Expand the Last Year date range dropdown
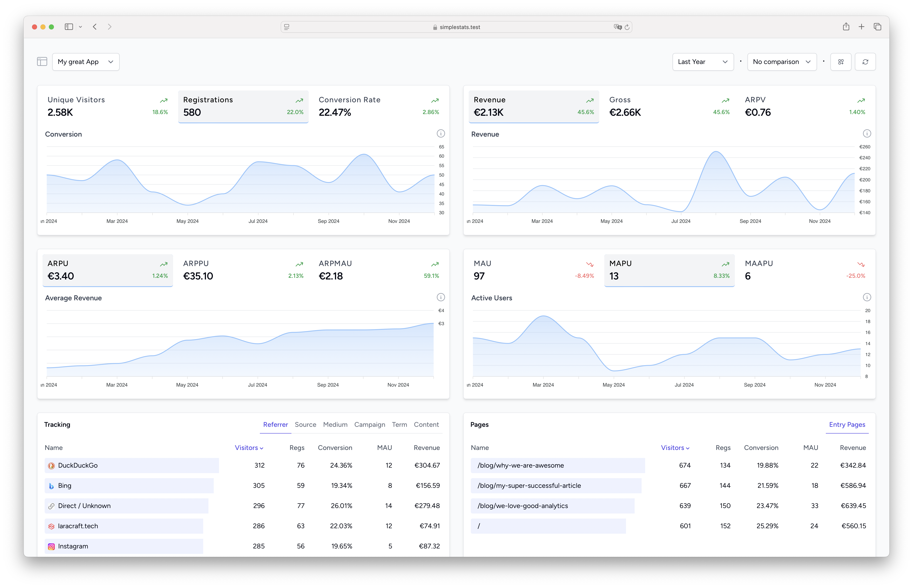The width and height of the screenshot is (913, 588). coord(702,62)
